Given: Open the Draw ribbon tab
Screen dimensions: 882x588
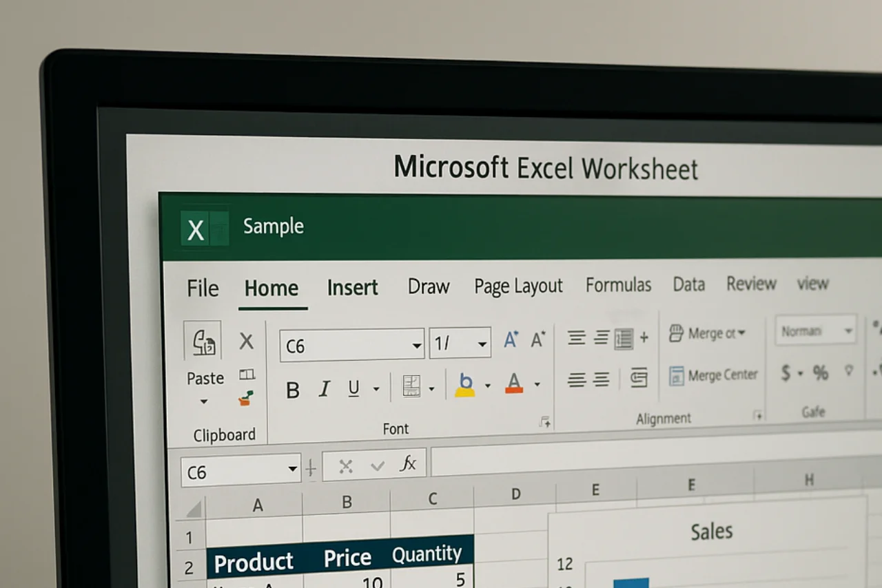Looking at the screenshot, I should click(428, 286).
